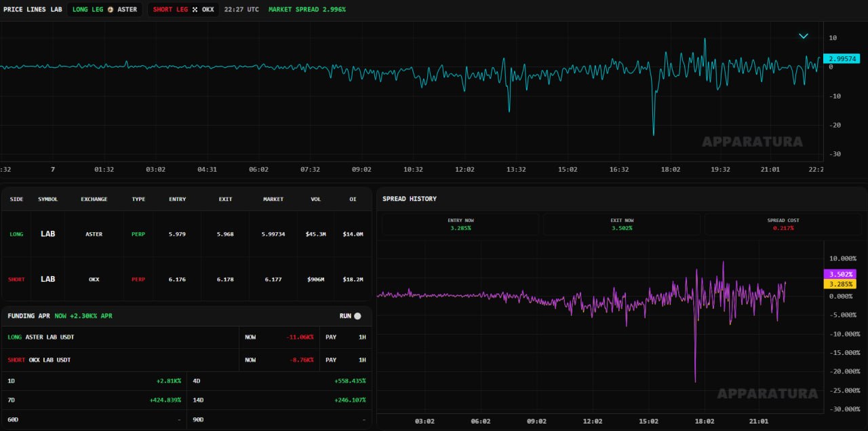This screenshot has height=431, width=868.
Task: Click the SPREAD COST 0.217% box
Action: [783, 224]
